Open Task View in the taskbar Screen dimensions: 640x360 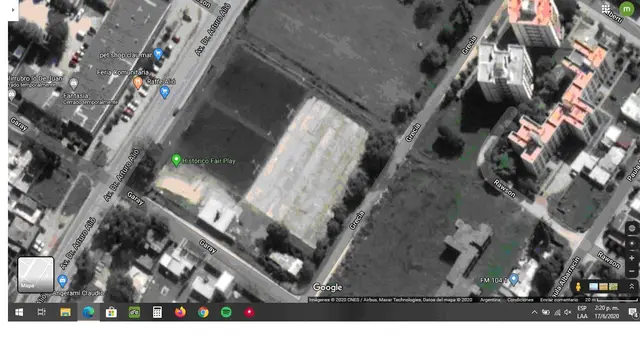coord(41,312)
